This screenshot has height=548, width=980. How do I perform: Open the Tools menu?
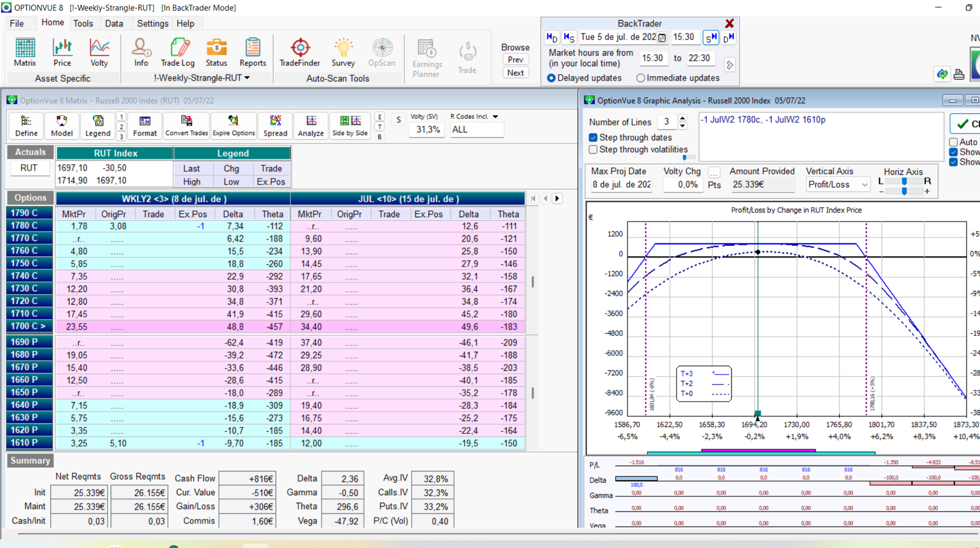83,23
